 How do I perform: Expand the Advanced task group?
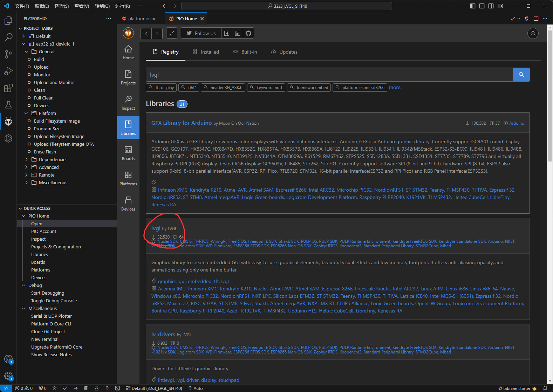26,167
